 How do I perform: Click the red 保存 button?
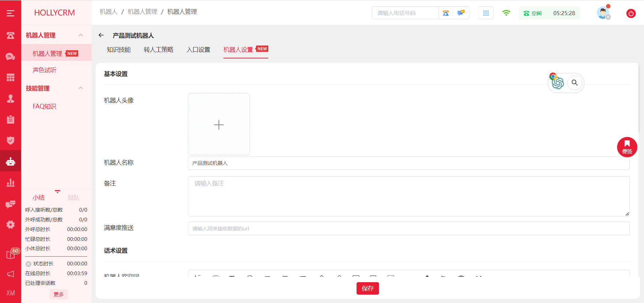pos(368,288)
